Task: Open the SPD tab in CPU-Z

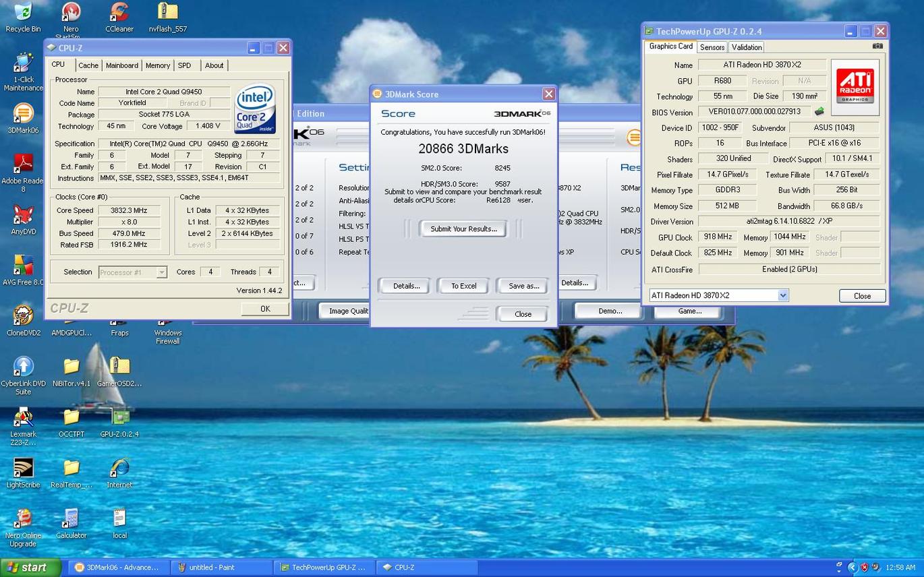Action: tap(184, 65)
